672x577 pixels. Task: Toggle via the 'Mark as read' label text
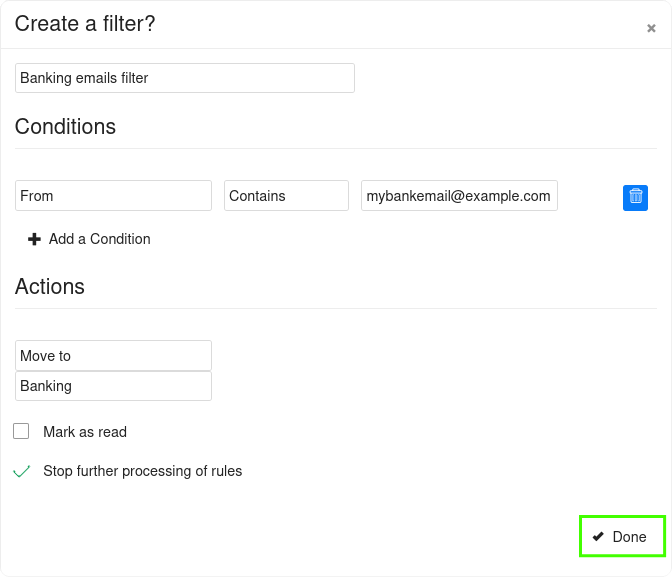pyautogui.click(x=85, y=432)
